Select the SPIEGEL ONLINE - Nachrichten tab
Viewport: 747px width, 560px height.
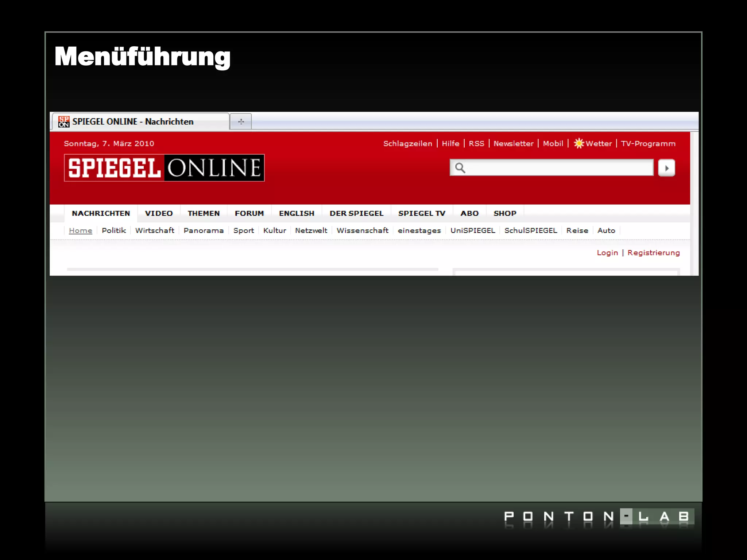140,121
